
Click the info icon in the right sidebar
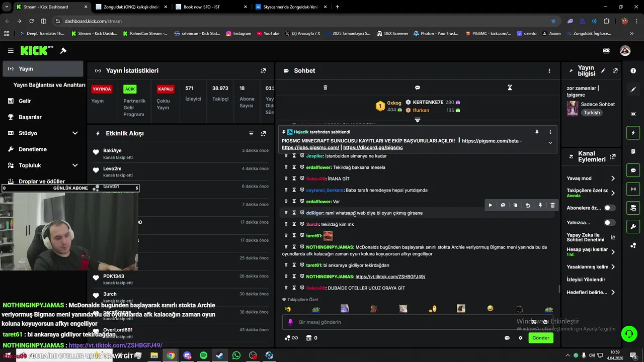click(x=633, y=71)
